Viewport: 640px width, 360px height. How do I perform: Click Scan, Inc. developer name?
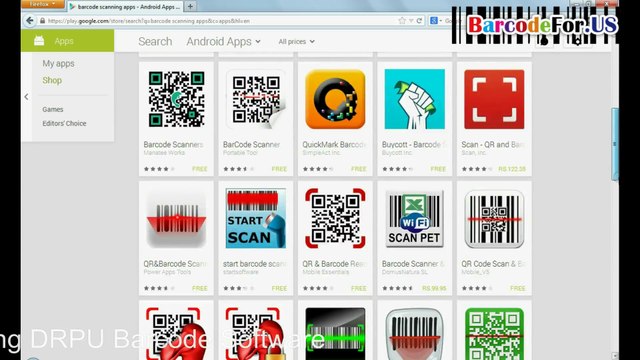pyautogui.click(x=474, y=153)
